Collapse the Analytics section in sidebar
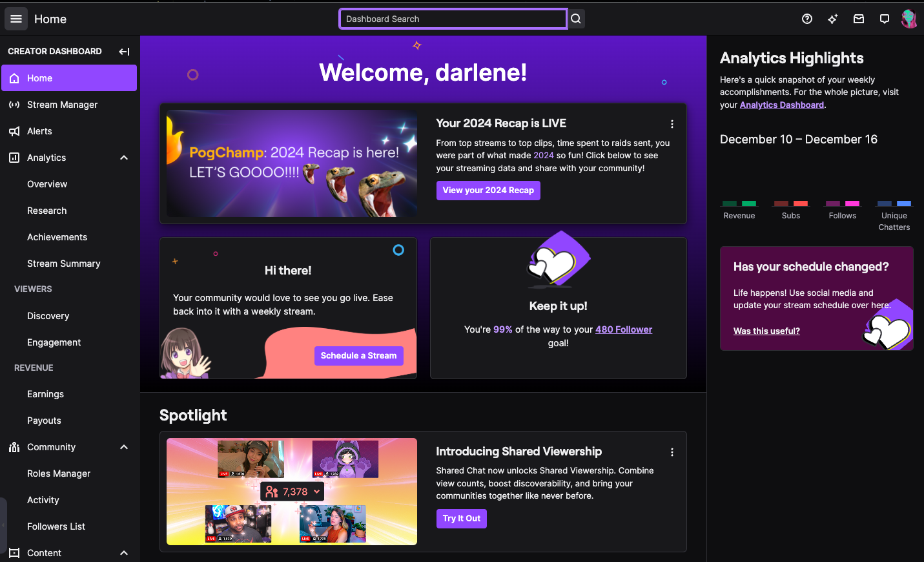The width and height of the screenshot is (924, 562). pyautogui.click(x=124, y=158)
